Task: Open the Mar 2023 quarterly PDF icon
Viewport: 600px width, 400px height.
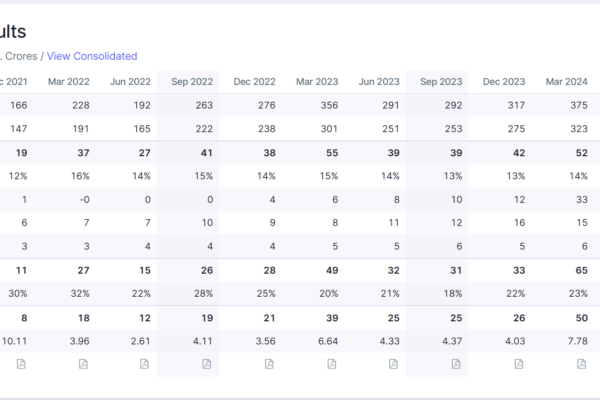Action: click(332, 364)
